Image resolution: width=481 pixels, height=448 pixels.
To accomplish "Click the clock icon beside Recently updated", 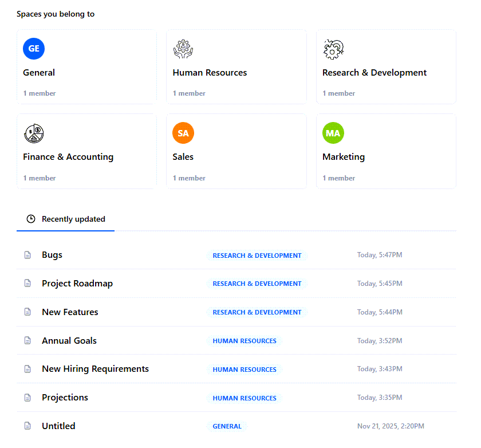I will [30, 219].
